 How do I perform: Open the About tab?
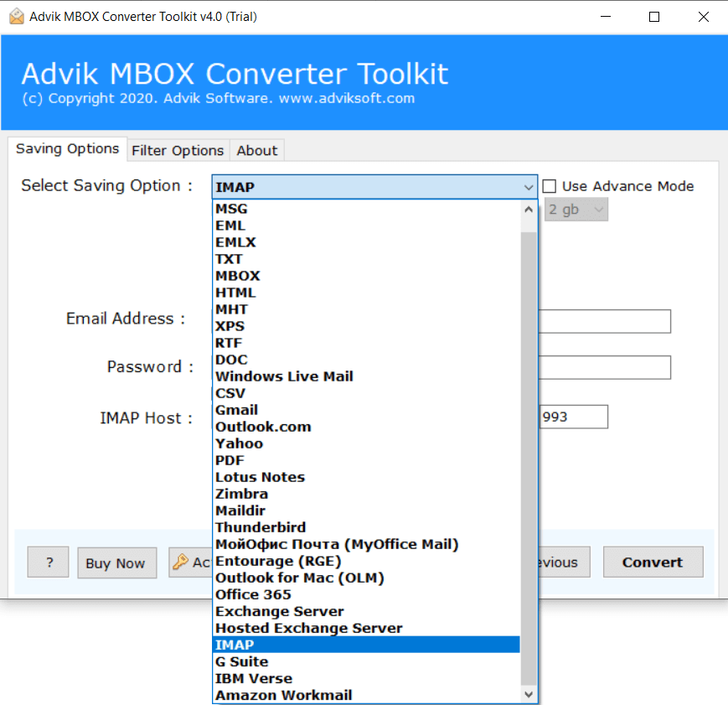coord(256,151)
